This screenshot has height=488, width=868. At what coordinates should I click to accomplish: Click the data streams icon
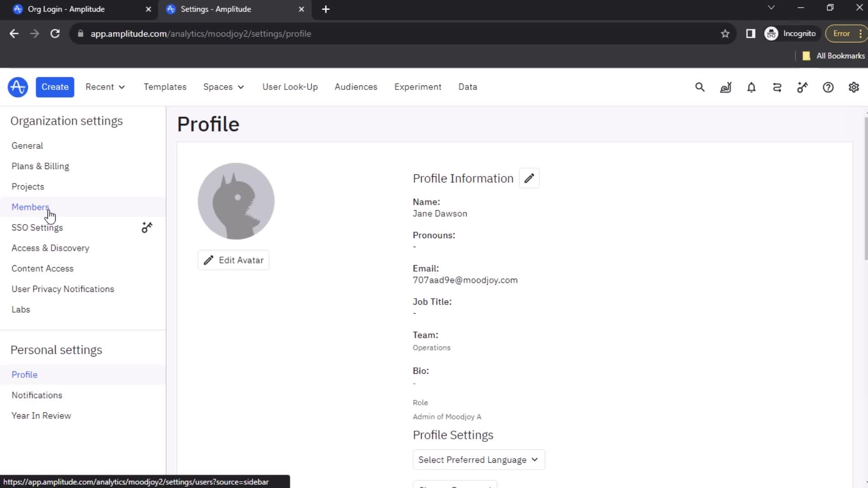777,87
